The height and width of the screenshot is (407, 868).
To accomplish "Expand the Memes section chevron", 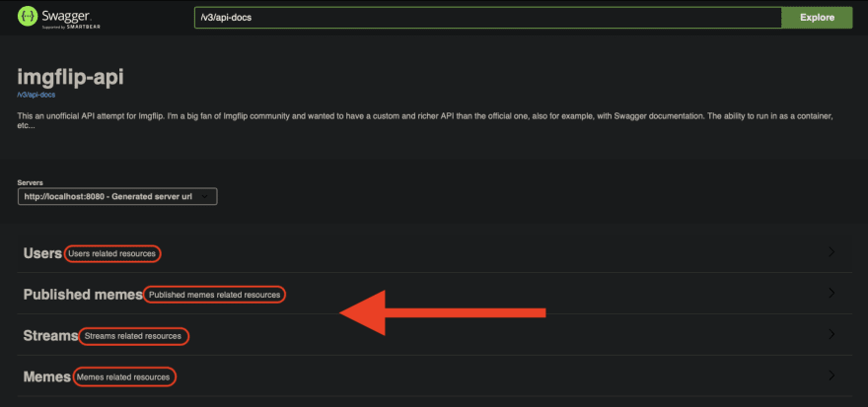I will click(832, 375).
